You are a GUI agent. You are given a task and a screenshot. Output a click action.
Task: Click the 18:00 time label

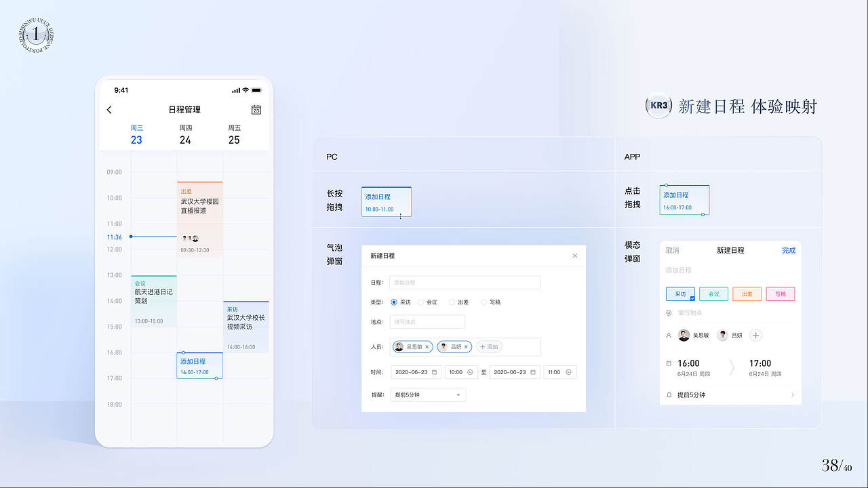coord(114,405)
